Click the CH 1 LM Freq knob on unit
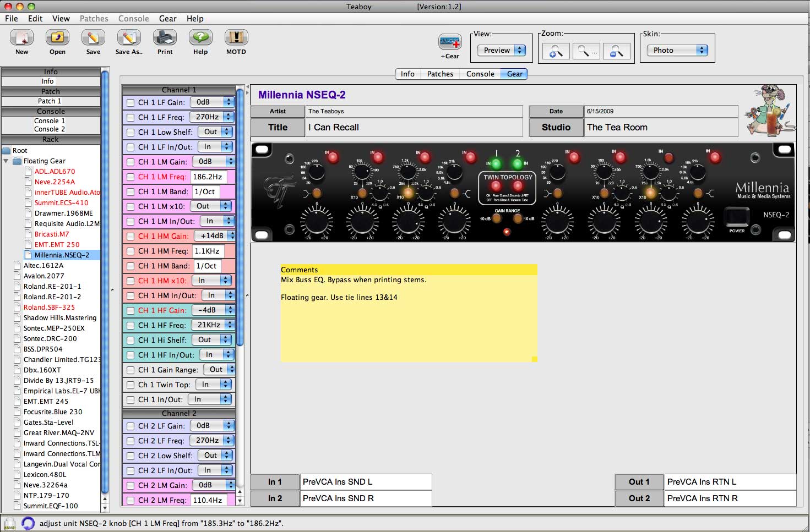This screenshot has width=810, height=532. tap(363, 172)
